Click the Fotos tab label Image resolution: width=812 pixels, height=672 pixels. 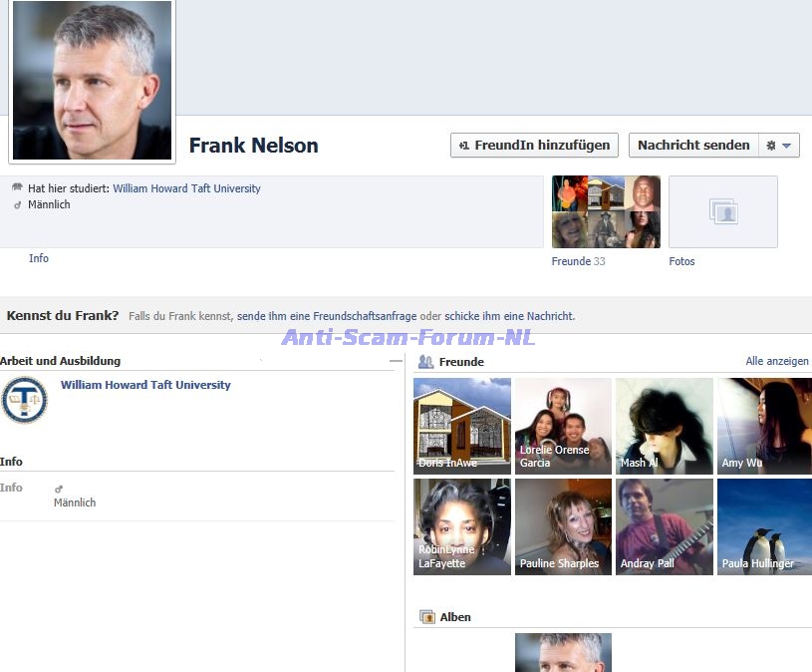tap(681, 261)
